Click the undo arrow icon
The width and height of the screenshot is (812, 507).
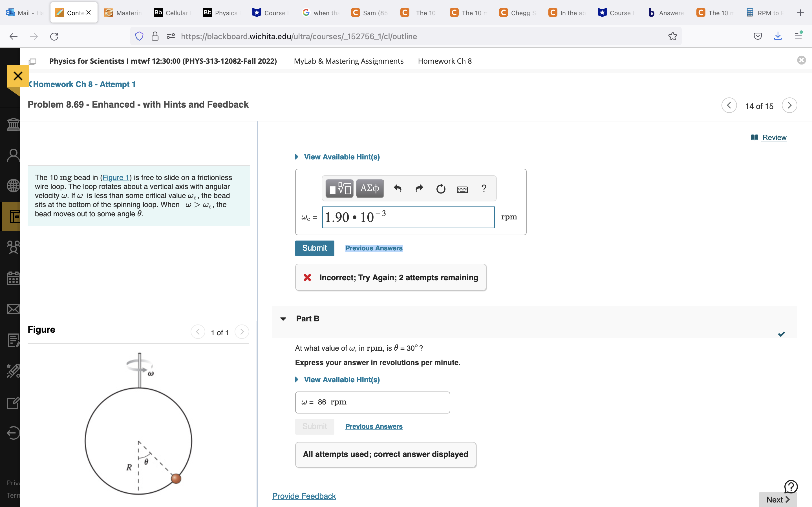click(x=396, y=188)
